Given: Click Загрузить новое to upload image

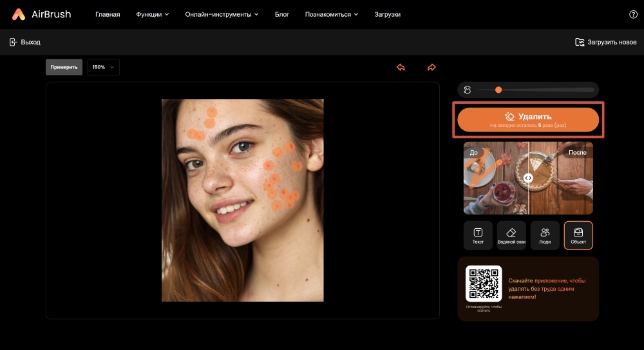Looking at the screenshot, I should [605, 42].
